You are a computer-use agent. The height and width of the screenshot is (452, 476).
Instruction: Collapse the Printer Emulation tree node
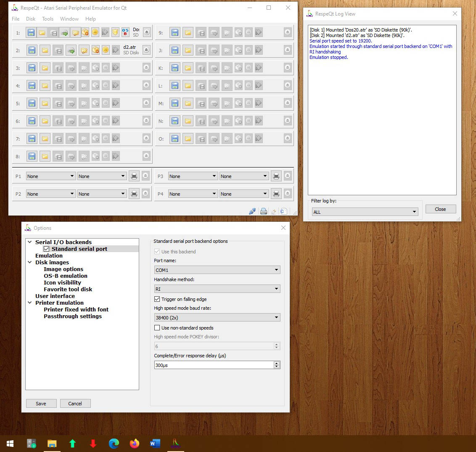pyautogui.click(x=30, y=302)
